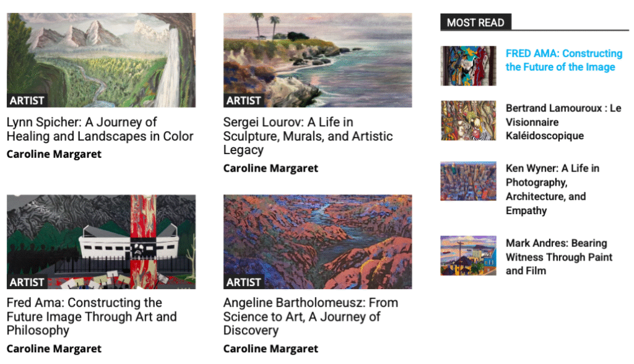Click Ken Wyner small city thumbnail
This screenshot has width=634, height=364.
[x=468, y=181]
